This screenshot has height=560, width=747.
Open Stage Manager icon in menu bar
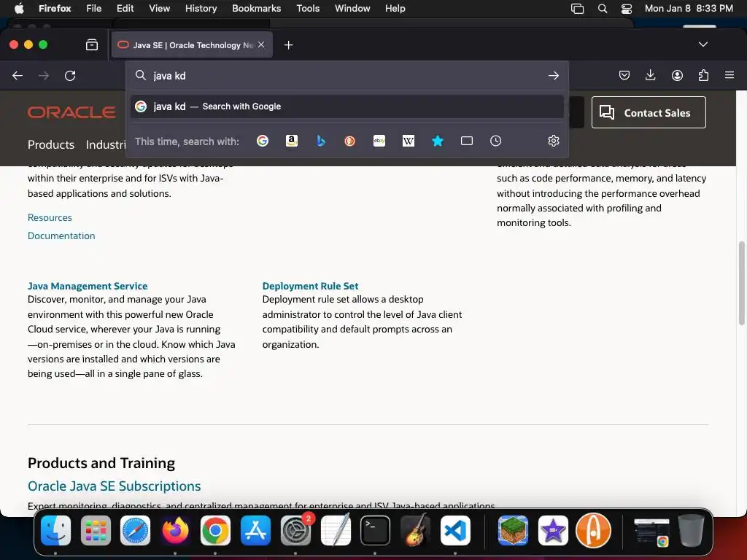(x=578, y=8)
